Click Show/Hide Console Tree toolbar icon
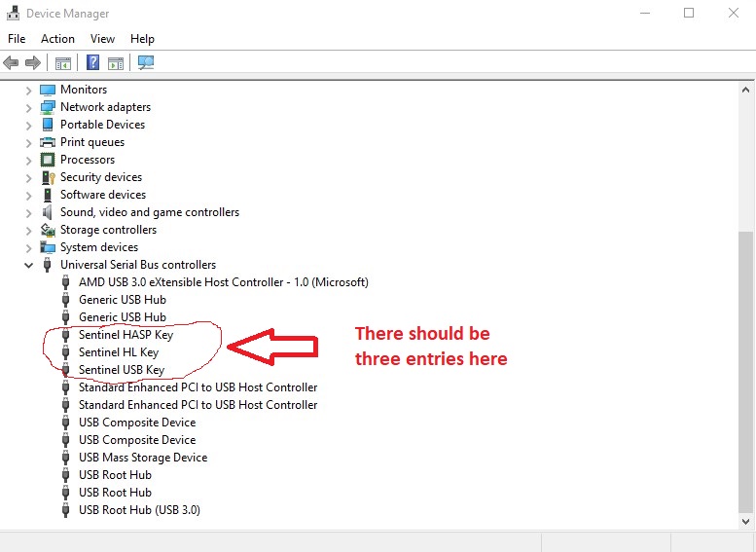Screen dimensions: 756x552 coord(63,62)
